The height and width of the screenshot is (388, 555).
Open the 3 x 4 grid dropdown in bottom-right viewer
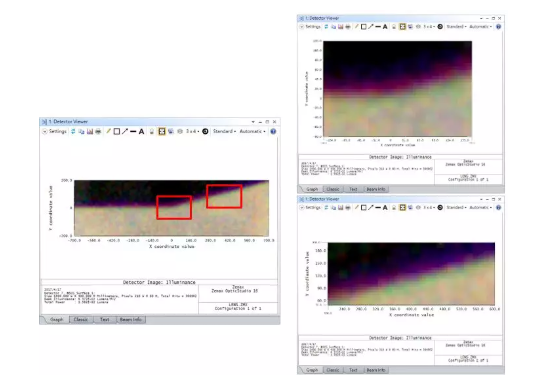[x=430, y=207]
